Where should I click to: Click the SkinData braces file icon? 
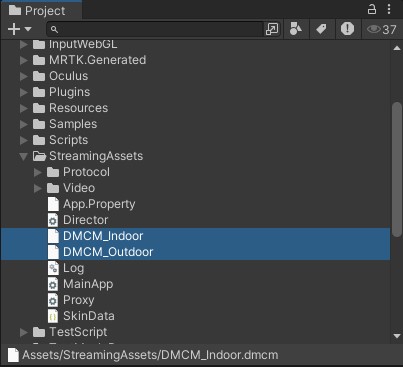[53, 316]
